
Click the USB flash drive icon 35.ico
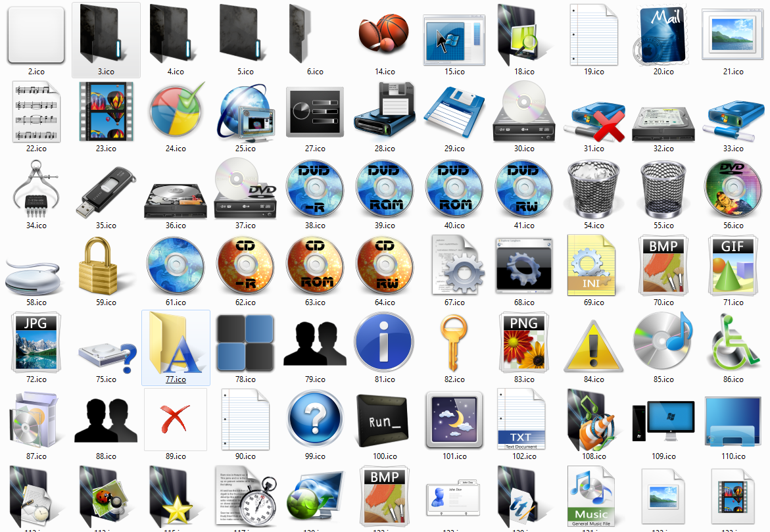tap(106, 188)
